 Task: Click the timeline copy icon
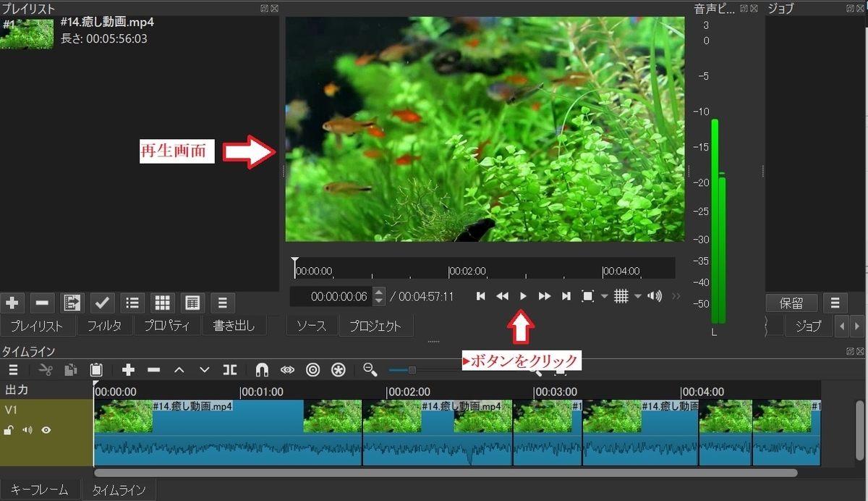click(71, 370)
